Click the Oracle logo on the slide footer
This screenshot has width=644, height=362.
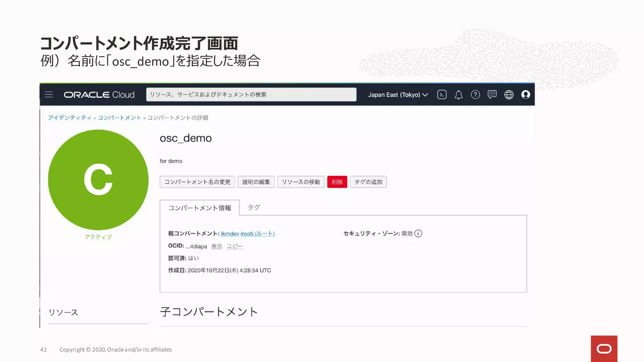(604, 348)
